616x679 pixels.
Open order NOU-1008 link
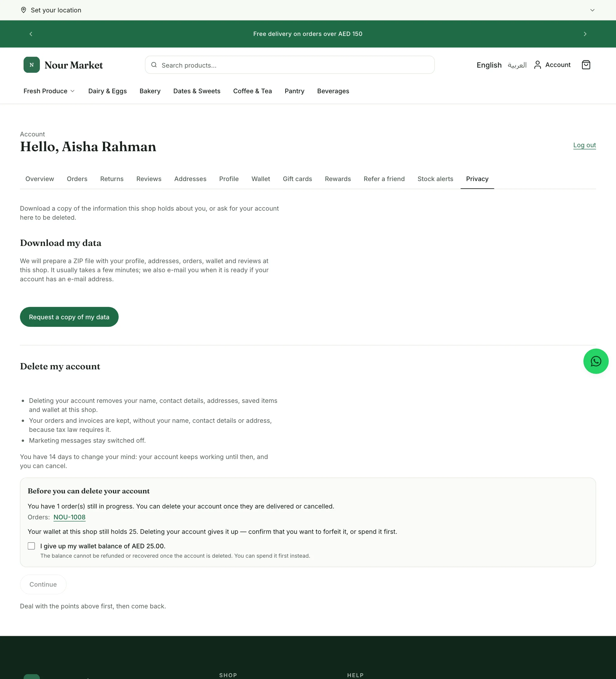(69, 517)
